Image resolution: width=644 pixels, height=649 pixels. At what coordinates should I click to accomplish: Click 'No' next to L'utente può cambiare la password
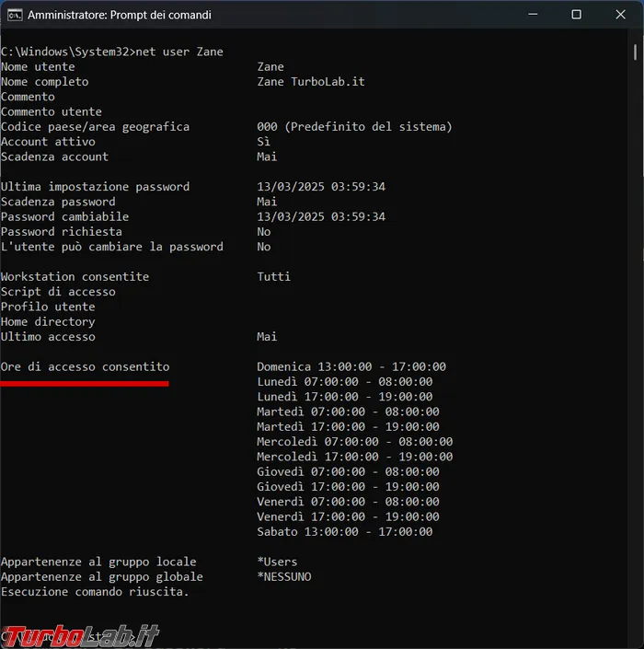pos(264,247)
